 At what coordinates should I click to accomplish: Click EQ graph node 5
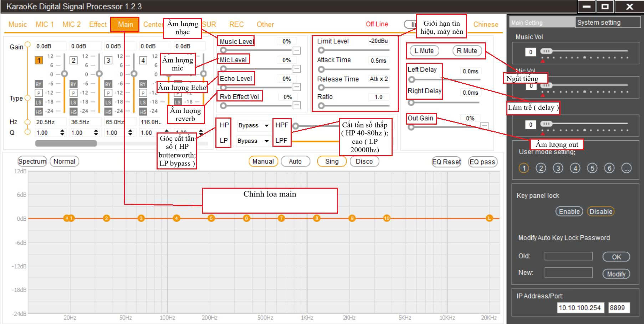coord(211,218)
